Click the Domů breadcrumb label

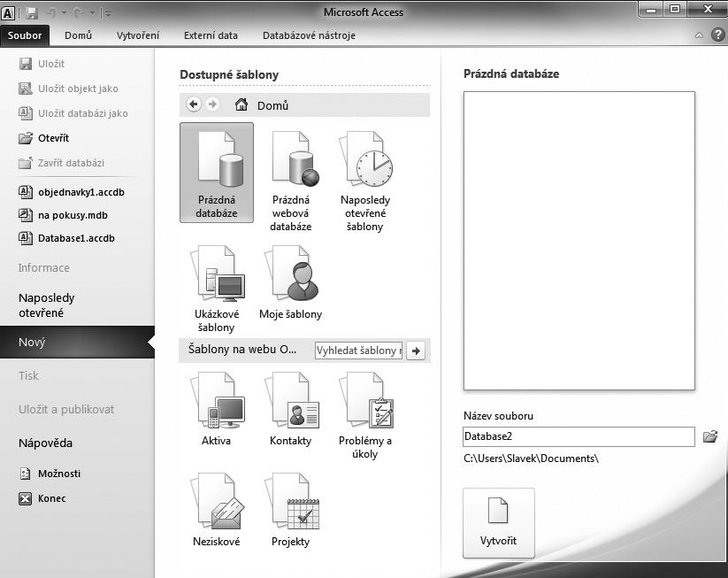(273, 105)
